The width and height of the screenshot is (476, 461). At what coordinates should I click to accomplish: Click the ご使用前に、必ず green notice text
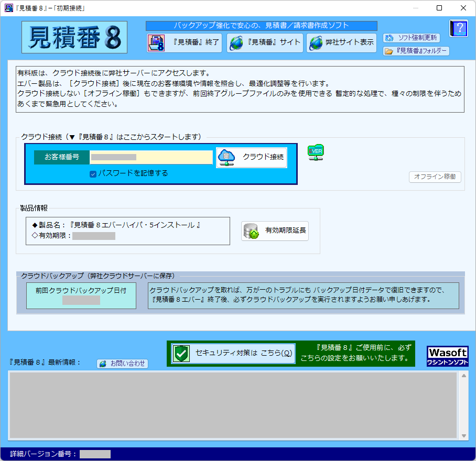point(355,353)
